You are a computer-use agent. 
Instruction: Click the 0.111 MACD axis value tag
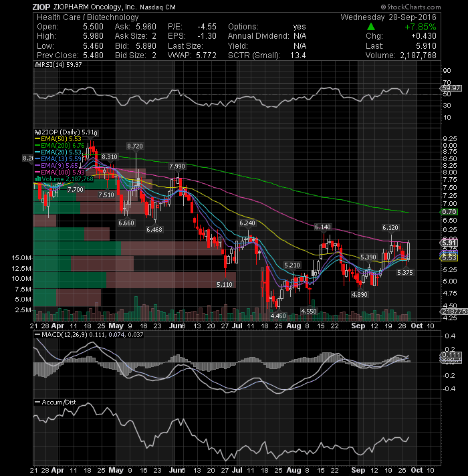point(451,355)
